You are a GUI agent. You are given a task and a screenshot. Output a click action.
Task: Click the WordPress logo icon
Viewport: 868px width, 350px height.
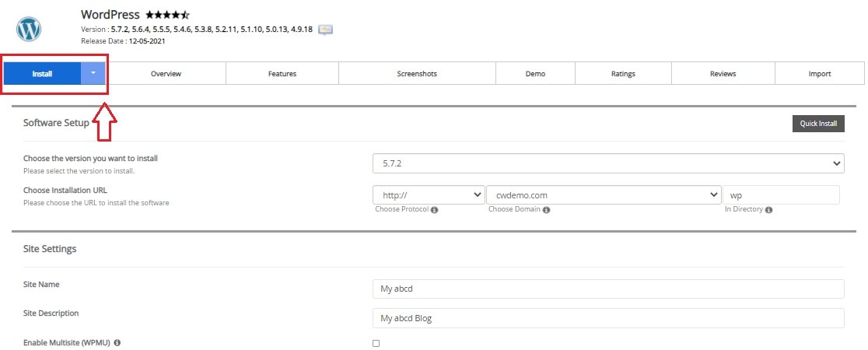[x=29, y=30]
